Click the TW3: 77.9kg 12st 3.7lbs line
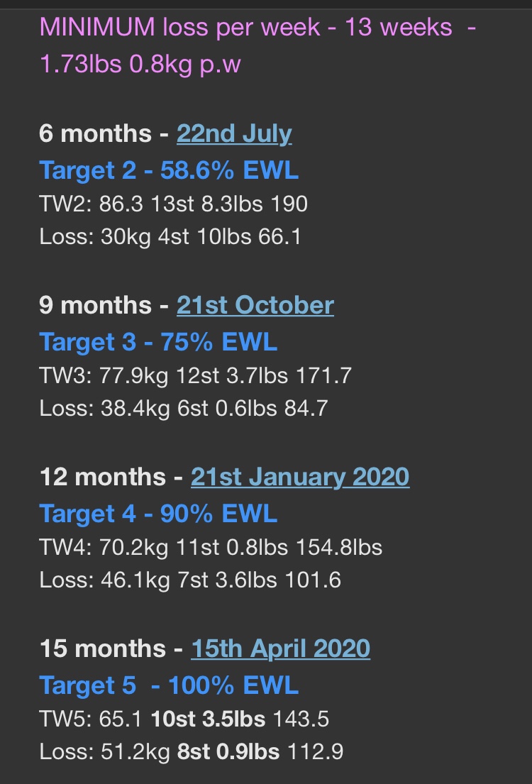The width and height of the screenshot is (532, 784). [x=196, y=375]
